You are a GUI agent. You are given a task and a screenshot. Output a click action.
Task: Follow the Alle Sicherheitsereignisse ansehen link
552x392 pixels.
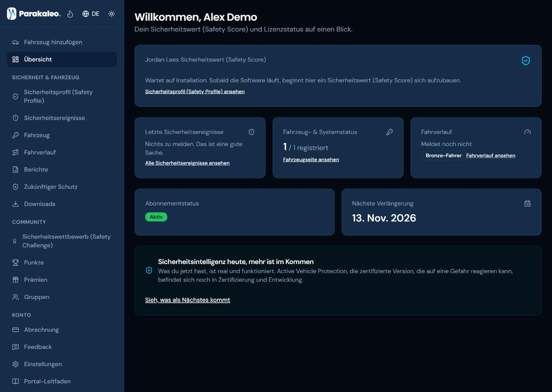click(x=188, y=163)
